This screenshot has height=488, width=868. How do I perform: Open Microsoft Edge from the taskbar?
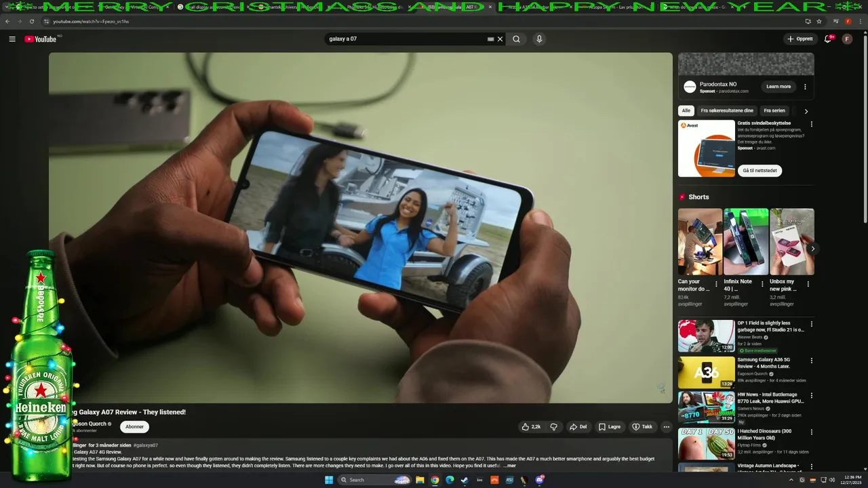(449, 480)
